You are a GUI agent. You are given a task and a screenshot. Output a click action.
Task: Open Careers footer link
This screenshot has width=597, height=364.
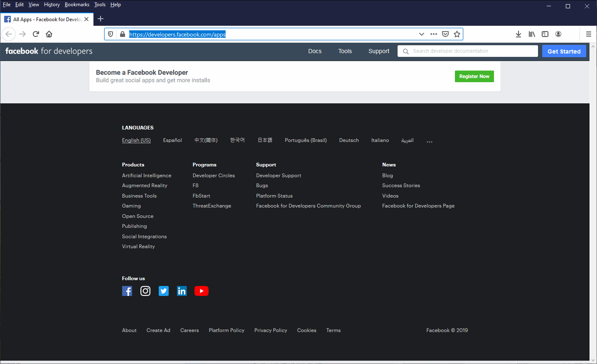point(189,330)
